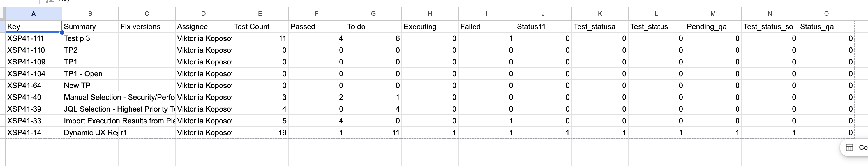Click the Pending_qa header cell
The image size is (868, 166).
[x=713, y=27]
